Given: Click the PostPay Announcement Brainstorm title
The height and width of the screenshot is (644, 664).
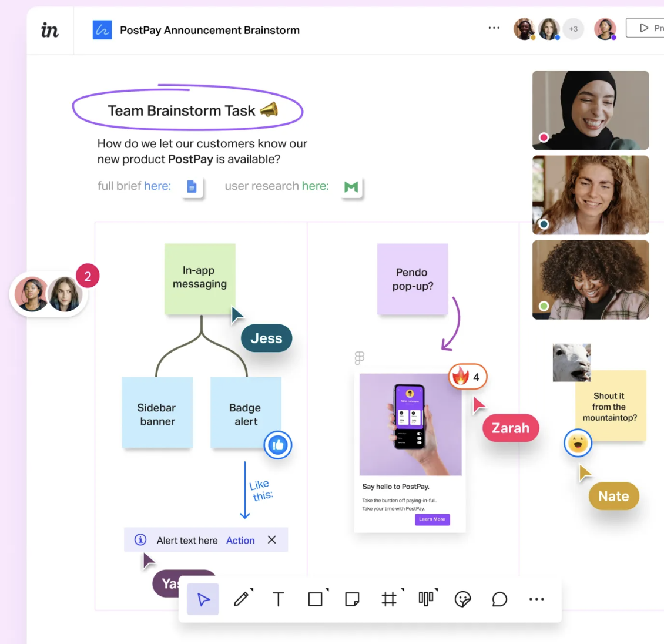Looking at the screenshot, I should (210, 30).
